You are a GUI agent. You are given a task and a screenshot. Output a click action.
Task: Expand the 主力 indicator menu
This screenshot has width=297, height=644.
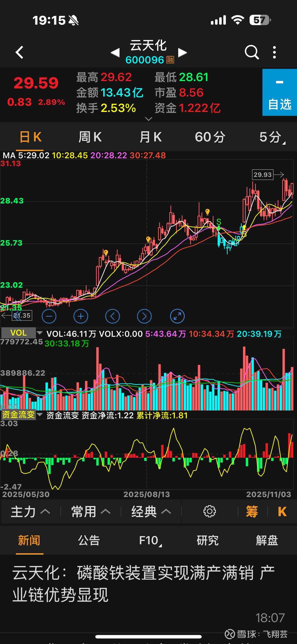tap(30, 512)
